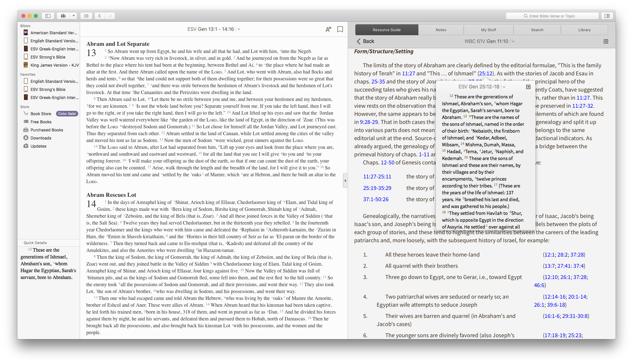
Task: Follow the 12-50 chapters link
Action: (x=388, y=163)
